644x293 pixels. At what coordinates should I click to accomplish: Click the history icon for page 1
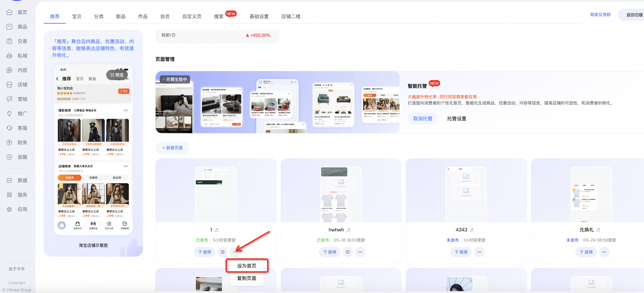(222, 252)
